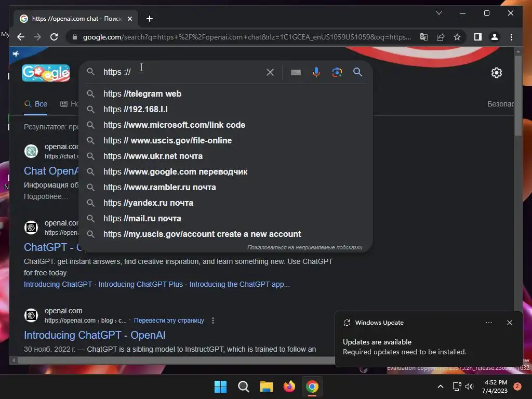This screenshot has width=532, height=399.
Task: Pick suggestion www.google.com переводчик
Action: click(x=225, y=171)
